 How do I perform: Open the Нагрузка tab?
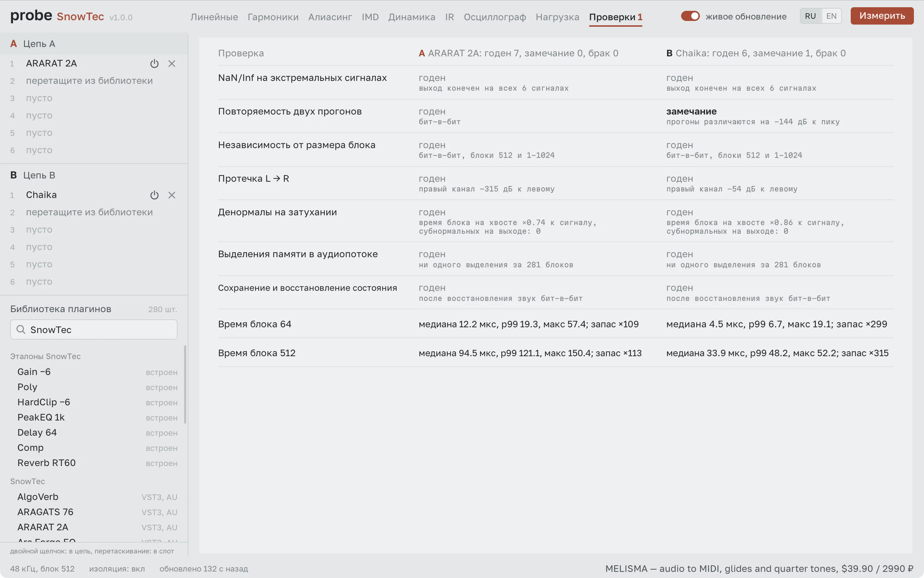point(557,17)
